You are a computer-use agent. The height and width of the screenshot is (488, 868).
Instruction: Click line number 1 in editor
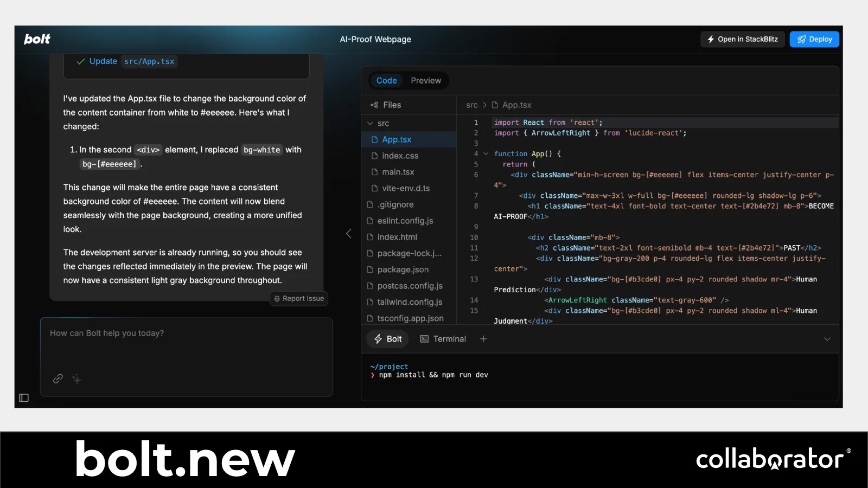(x=476, y=123)
